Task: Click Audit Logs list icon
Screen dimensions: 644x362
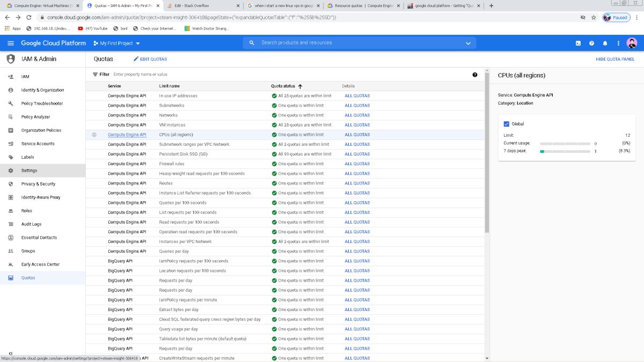Action: pyautogui.click(x=11, y=224)
